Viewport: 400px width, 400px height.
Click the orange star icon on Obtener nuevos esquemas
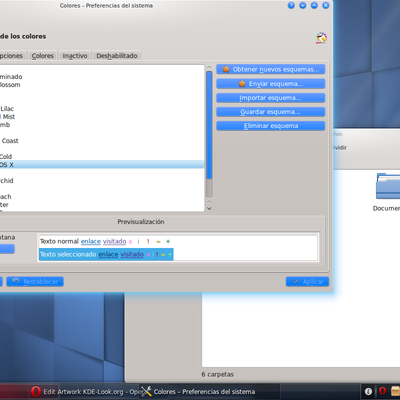[x=226, y=69]
